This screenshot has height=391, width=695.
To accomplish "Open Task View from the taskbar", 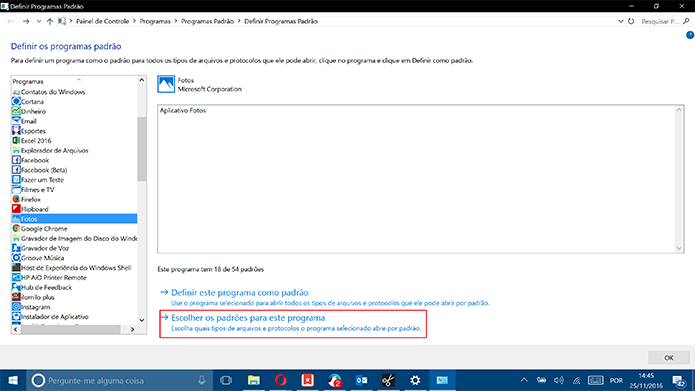I will (226, 380).
